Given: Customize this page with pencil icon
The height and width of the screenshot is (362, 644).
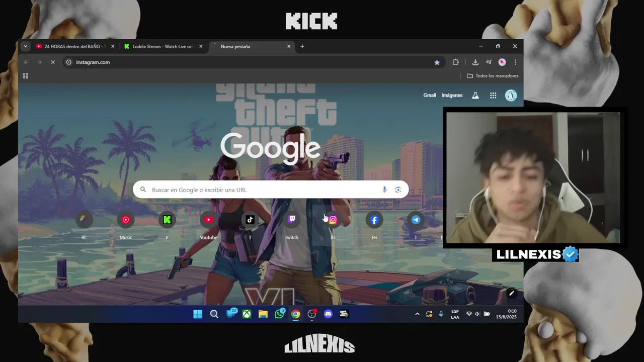Looking at the screenshot, I should 511,294.
